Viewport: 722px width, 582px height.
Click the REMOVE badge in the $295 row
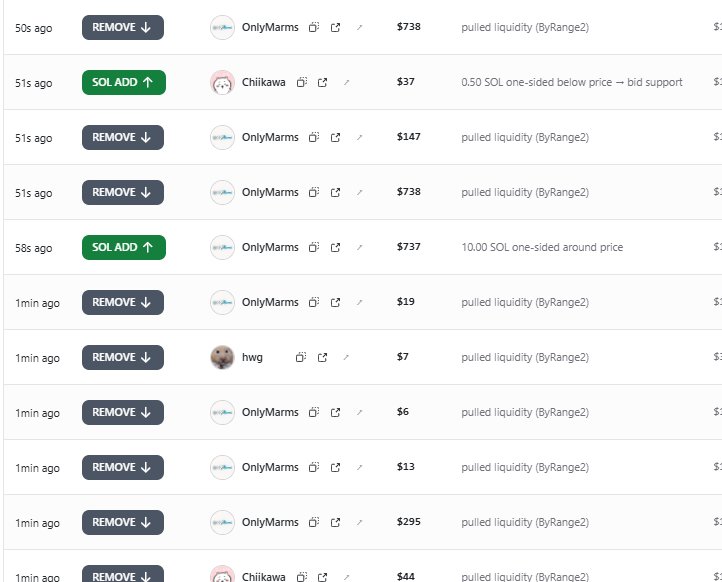tap(123, 522)
